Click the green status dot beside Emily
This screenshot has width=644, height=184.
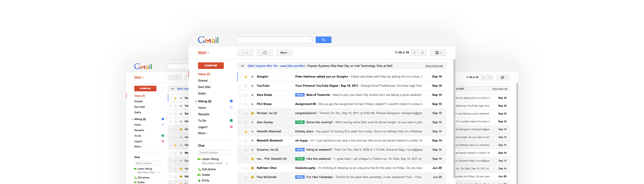pyautogui.click(x=199, y=181)
